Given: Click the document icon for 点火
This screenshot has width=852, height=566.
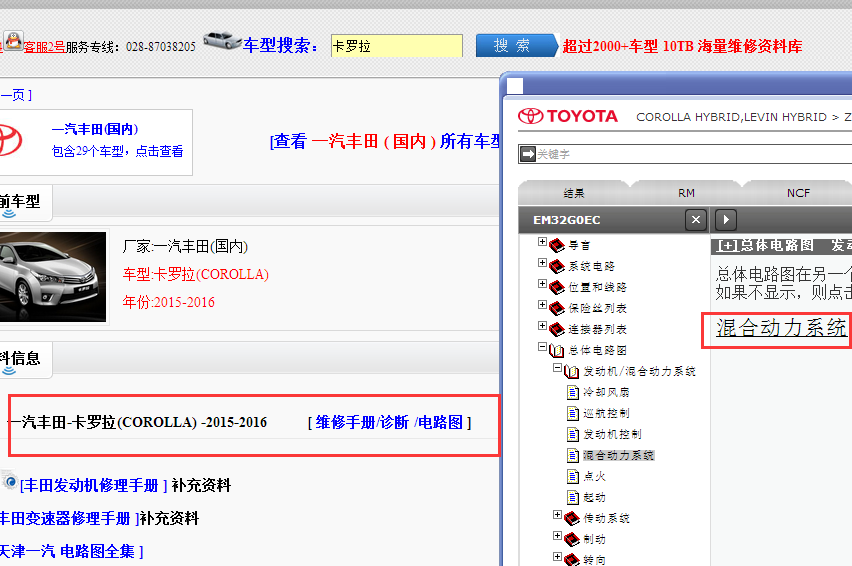Looking at the screenshot, I should click(x=573, y=476).
